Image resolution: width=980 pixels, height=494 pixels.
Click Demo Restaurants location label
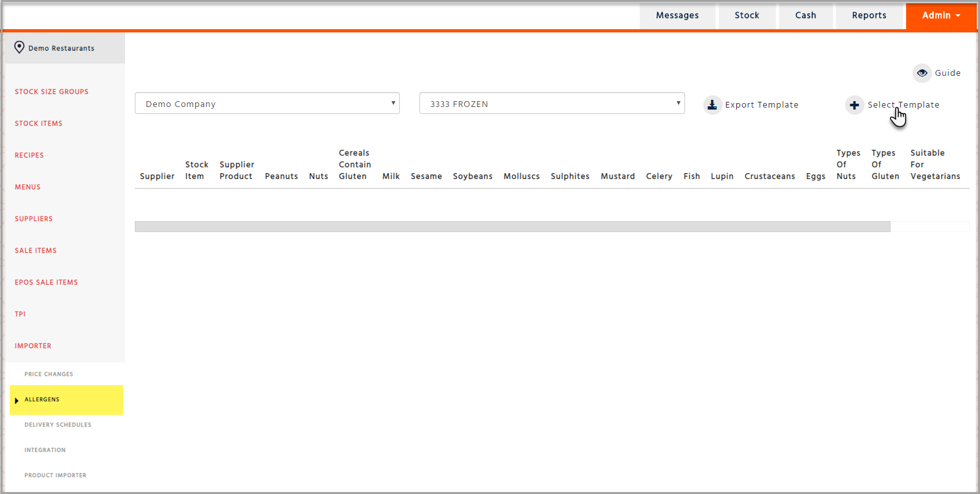coord(62,49)
